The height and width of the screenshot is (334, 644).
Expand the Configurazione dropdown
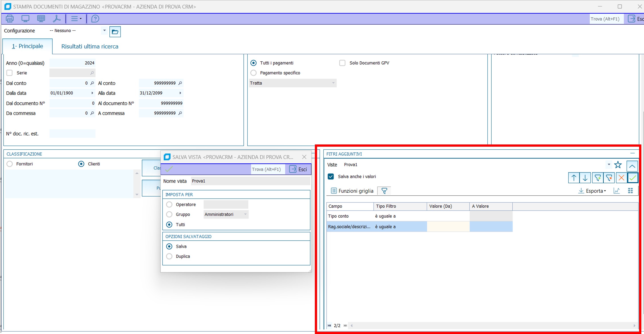104,31
